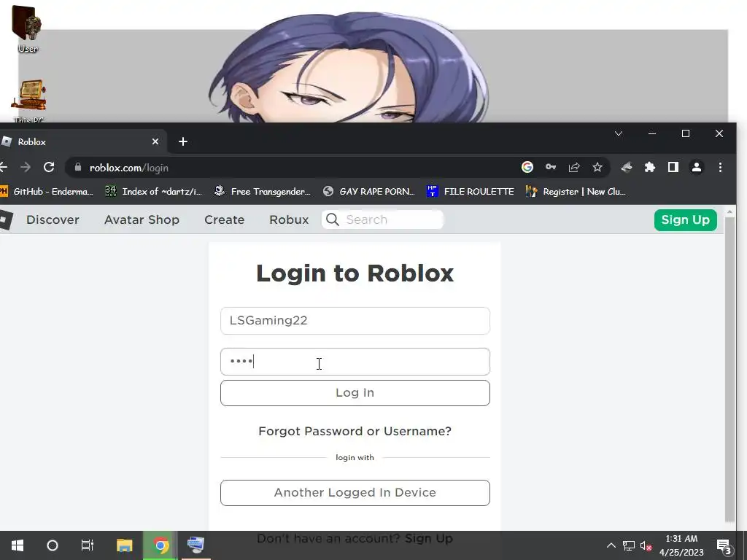The width and height of the screenshot is (747, 560).
Task: Open the Google icon in address bar
Action: click(527, 167)
